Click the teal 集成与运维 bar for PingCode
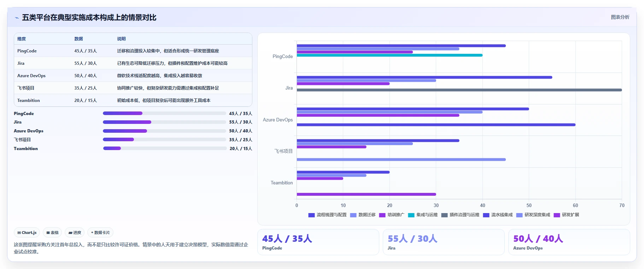644x269 pixels. tap(390, 55)
